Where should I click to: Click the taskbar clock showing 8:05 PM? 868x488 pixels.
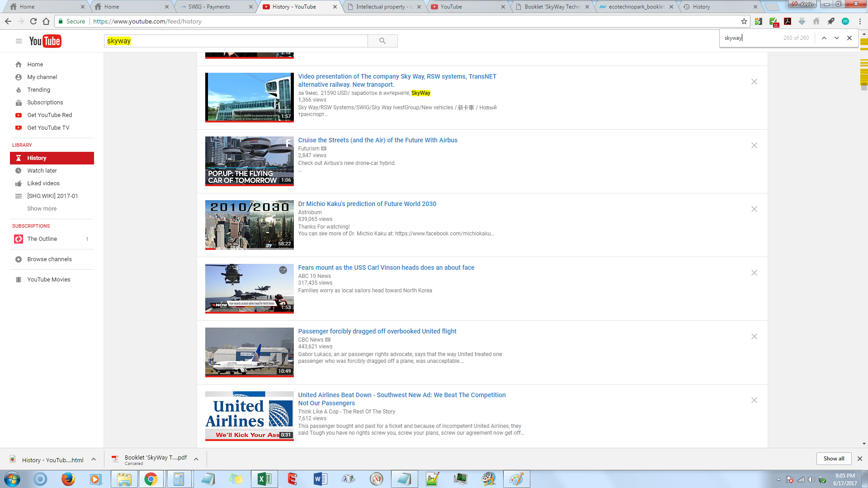845,479
